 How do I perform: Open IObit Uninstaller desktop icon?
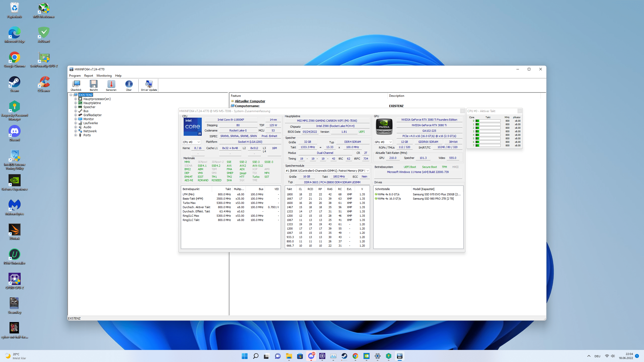[15, 257]
